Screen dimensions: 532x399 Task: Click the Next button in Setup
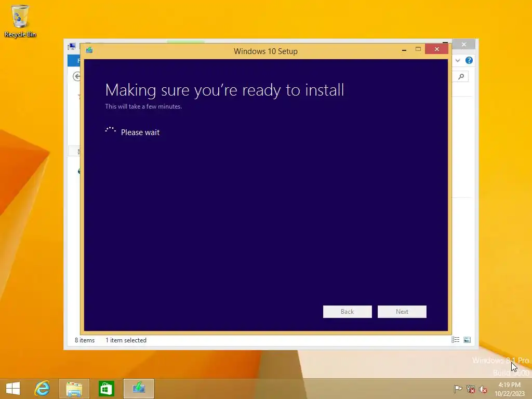click(402, 312)
